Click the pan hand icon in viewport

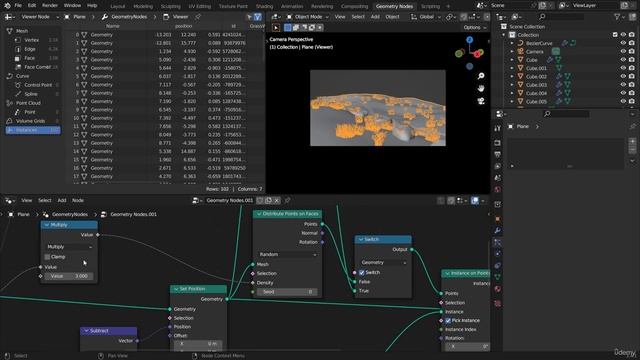(x=481, y=88)
